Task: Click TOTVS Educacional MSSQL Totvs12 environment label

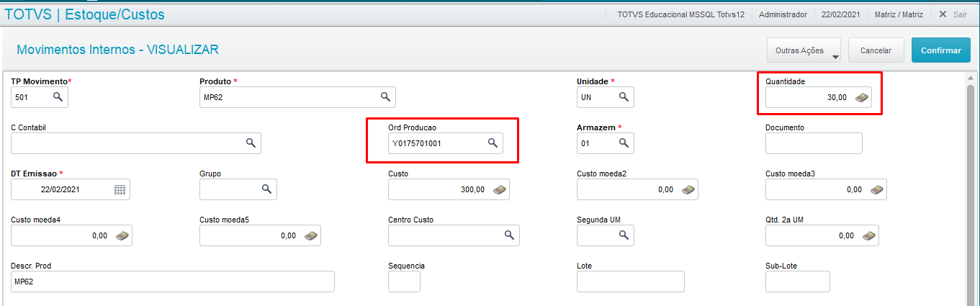Action: [681, 14]
